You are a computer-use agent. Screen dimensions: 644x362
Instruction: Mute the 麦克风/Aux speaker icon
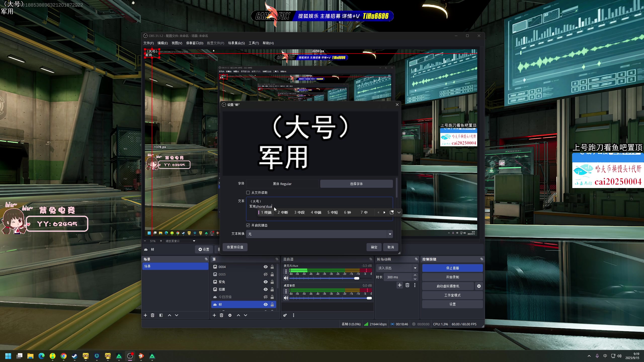(286, 278)
